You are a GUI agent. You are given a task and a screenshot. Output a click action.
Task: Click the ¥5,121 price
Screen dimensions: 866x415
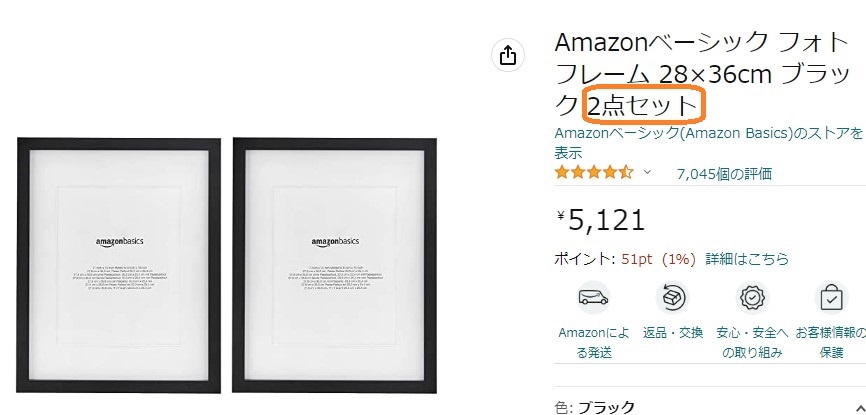(x=600, y=220)
